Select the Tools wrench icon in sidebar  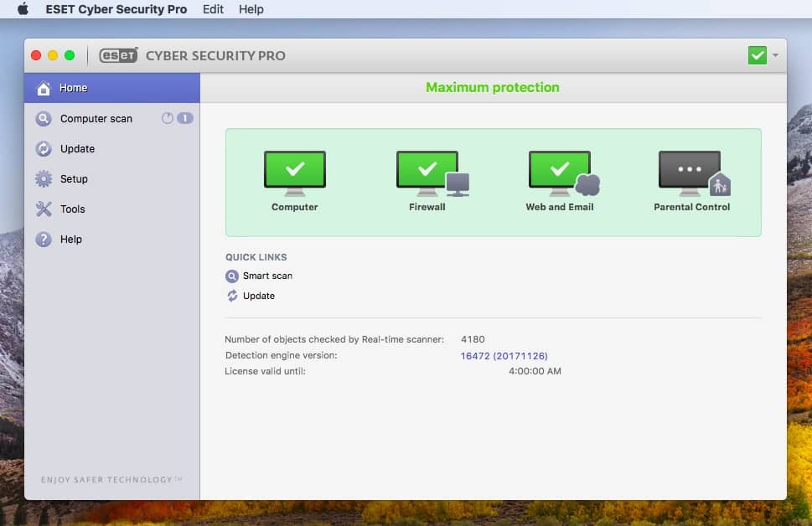(44, 209)
